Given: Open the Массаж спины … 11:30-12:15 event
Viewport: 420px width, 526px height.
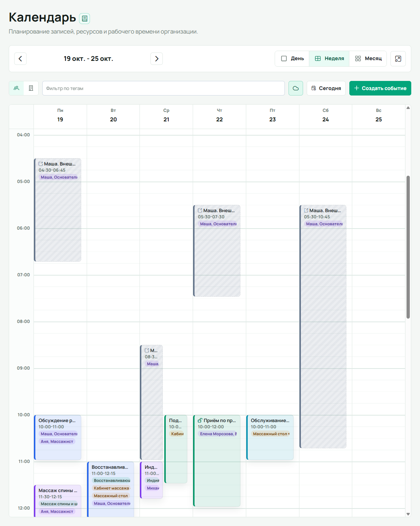Looking at the screenshot, I should (58, 501).
